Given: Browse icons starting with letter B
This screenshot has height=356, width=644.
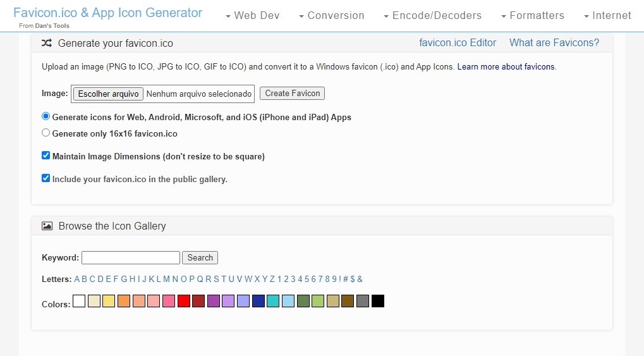Looking at the screenshot, I should tap(84, 279).
